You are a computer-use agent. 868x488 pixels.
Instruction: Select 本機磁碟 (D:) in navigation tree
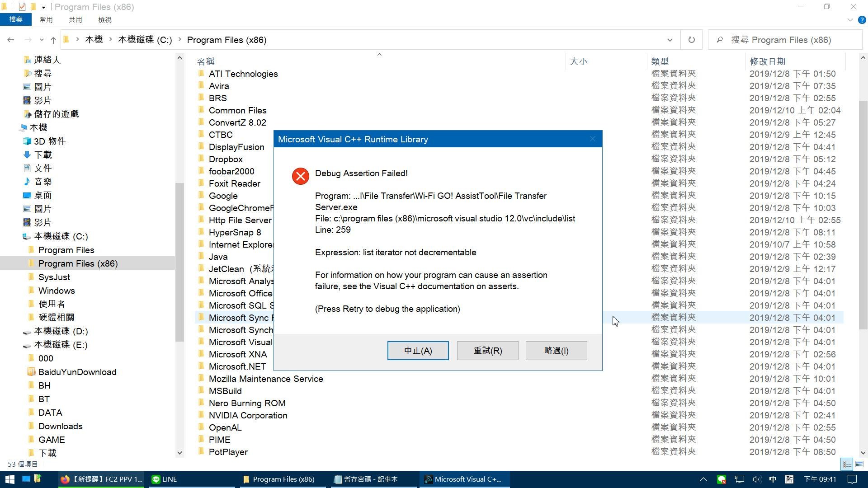[x=61, y=331]
